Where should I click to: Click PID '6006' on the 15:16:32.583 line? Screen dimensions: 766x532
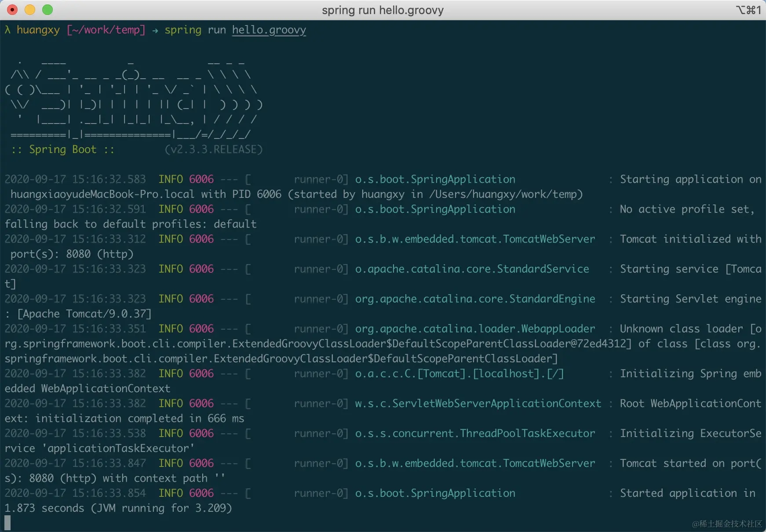pos(201,179)
